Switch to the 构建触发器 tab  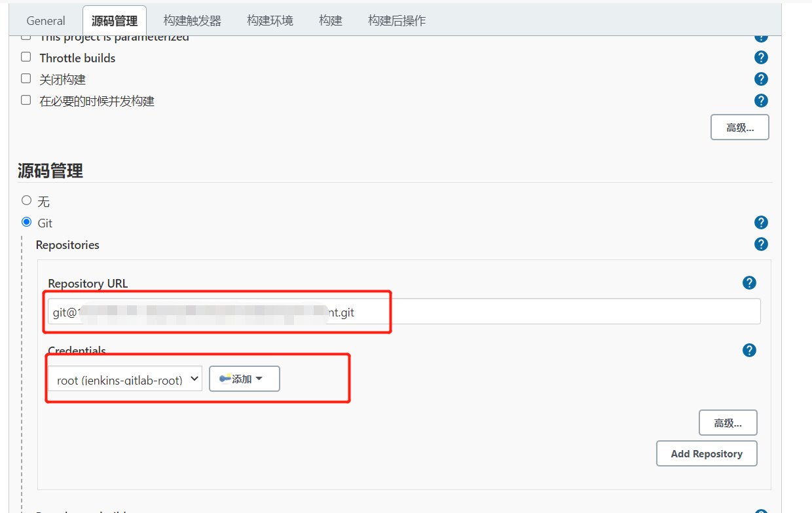tap(193, 21)
